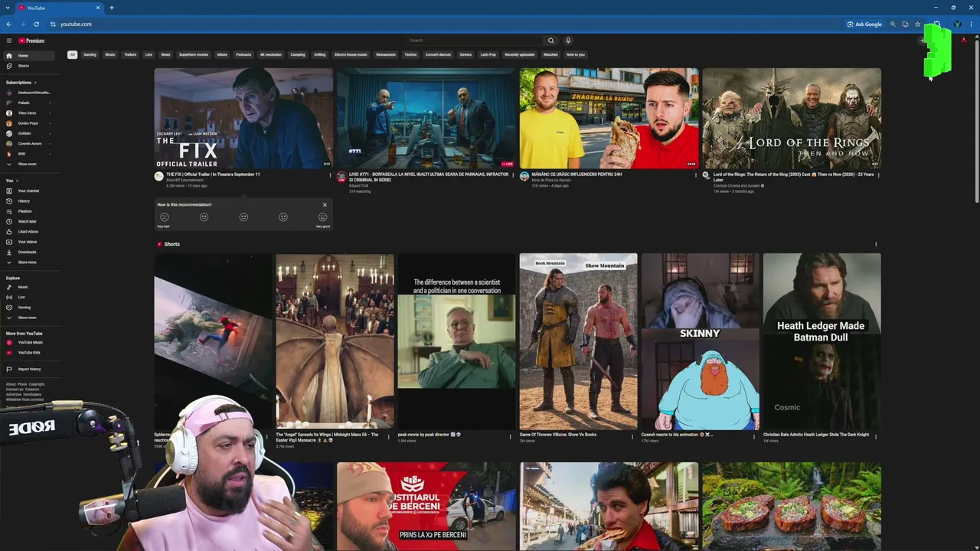Filter feed by Trailers chip

point(130,55)
